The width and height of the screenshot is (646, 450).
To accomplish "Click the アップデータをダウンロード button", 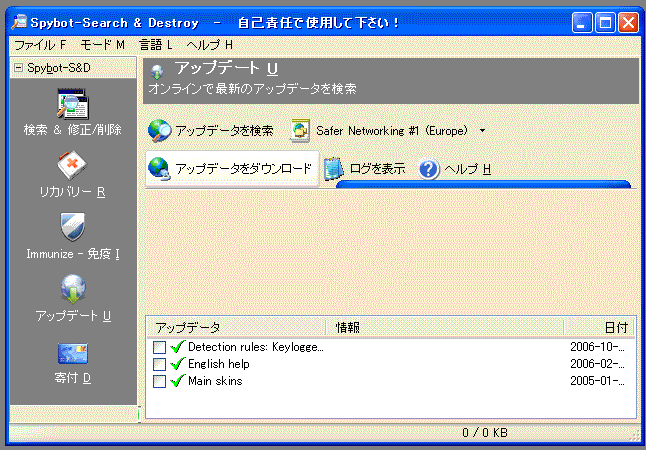I will coord(232,169).
